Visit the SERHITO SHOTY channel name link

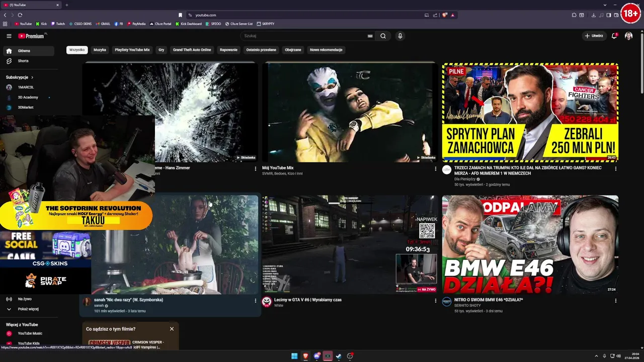(467, 306)
